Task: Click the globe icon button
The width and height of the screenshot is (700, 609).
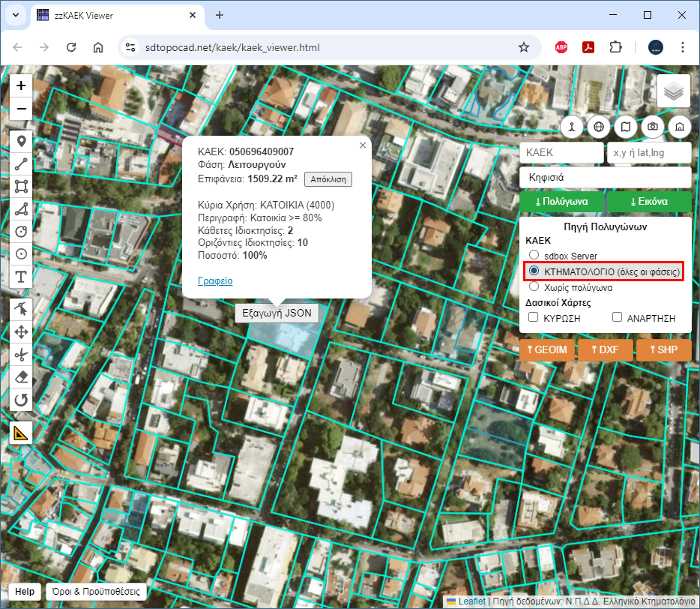Action: point(598,127)
